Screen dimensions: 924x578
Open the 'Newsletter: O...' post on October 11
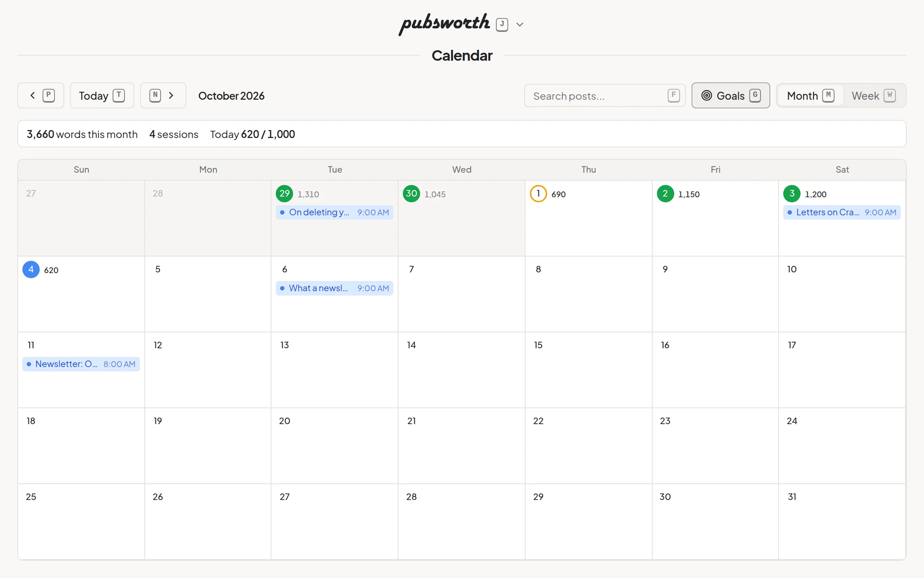81,364
